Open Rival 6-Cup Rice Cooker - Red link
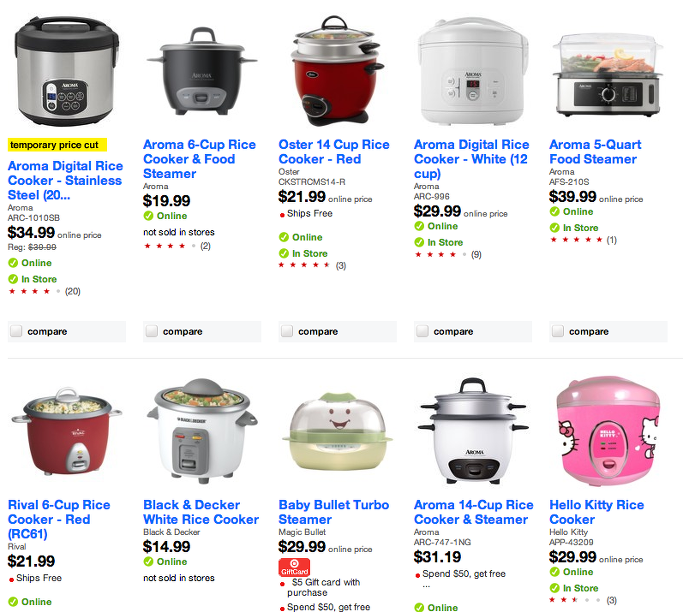Viewport: 683px width, 612px height. (59, 519)
